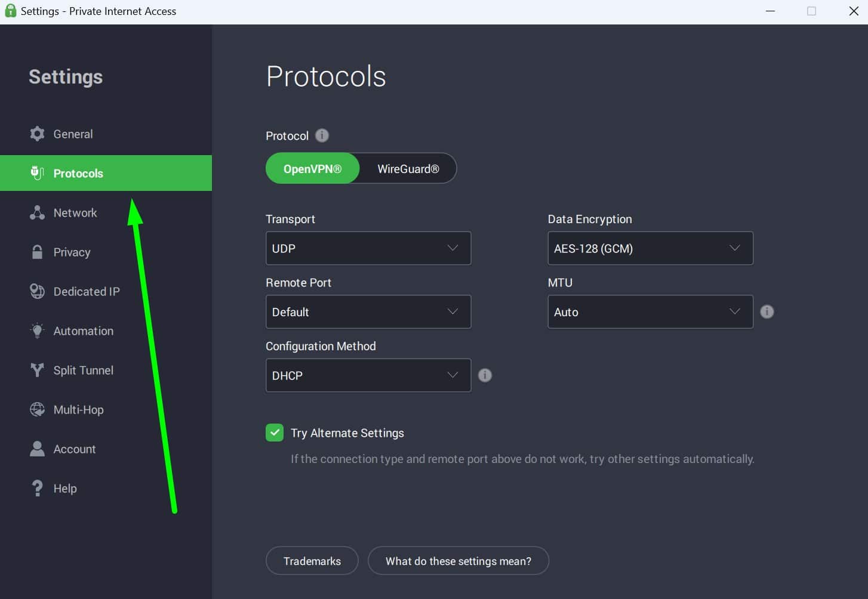Open the Split Tunnel settings page
The width and height of the screenshot is (868, 599).
click(106, 370)
